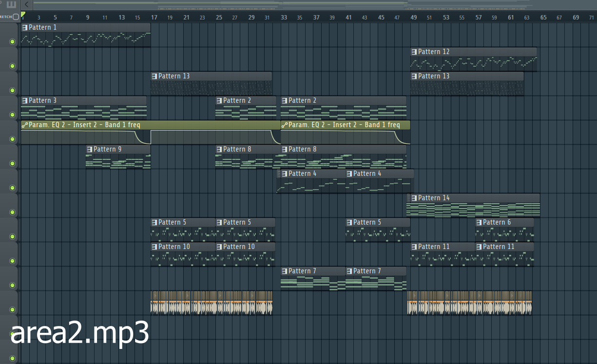Jump to bar 41 on the timeline
Image resolution: width=597 pixels, height=364 pixels.
[x=348, y=18]
